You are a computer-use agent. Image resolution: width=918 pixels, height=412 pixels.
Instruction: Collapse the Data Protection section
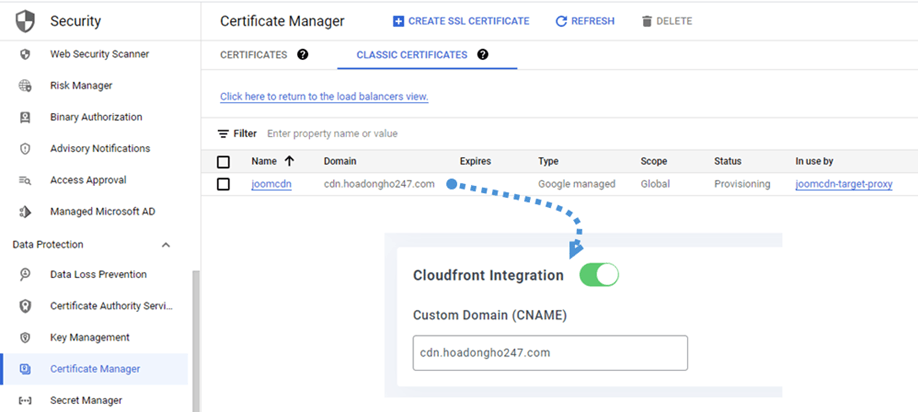(166, 245)
